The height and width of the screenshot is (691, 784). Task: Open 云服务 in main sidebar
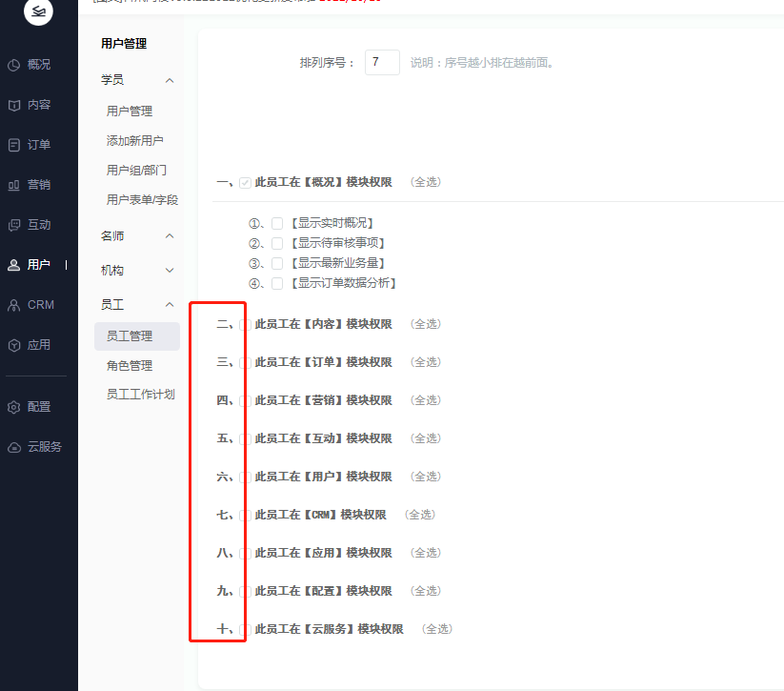[45, 447]
